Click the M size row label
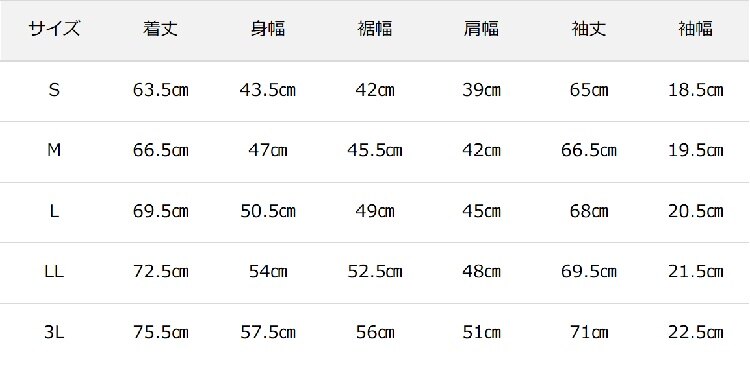Image resolution: width=750 pixels, height=365 pixels. pyautogui.click(x=54, y=150)
